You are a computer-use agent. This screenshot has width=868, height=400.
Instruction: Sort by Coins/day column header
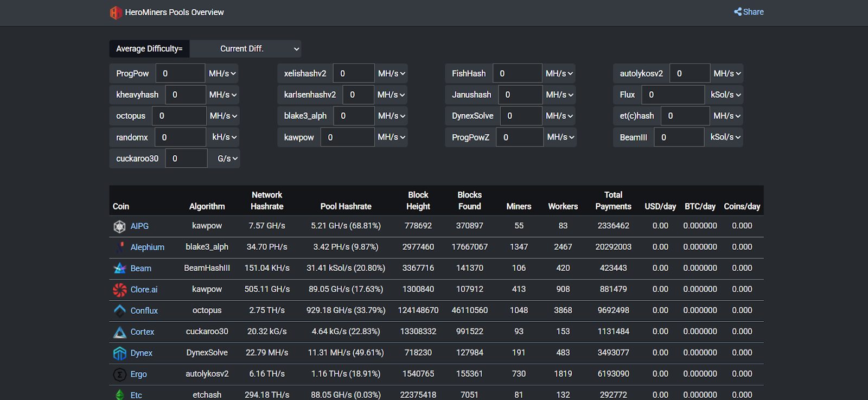click(742, 206)
